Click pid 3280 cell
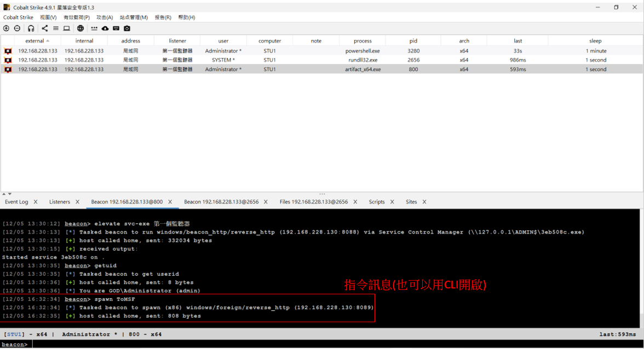Image resolution: width=644 pixels, height=349 pixels. pos(413,51)
